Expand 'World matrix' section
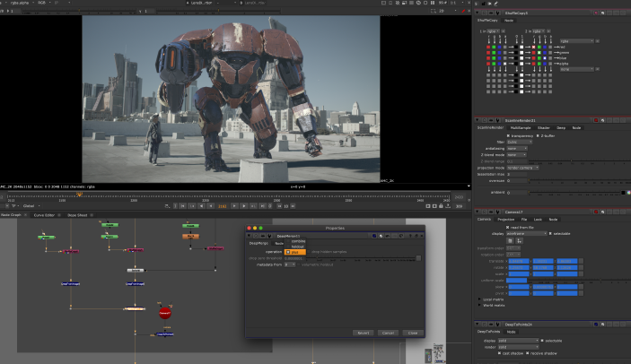This screenshot has width=631, height=364. point(479,306)
